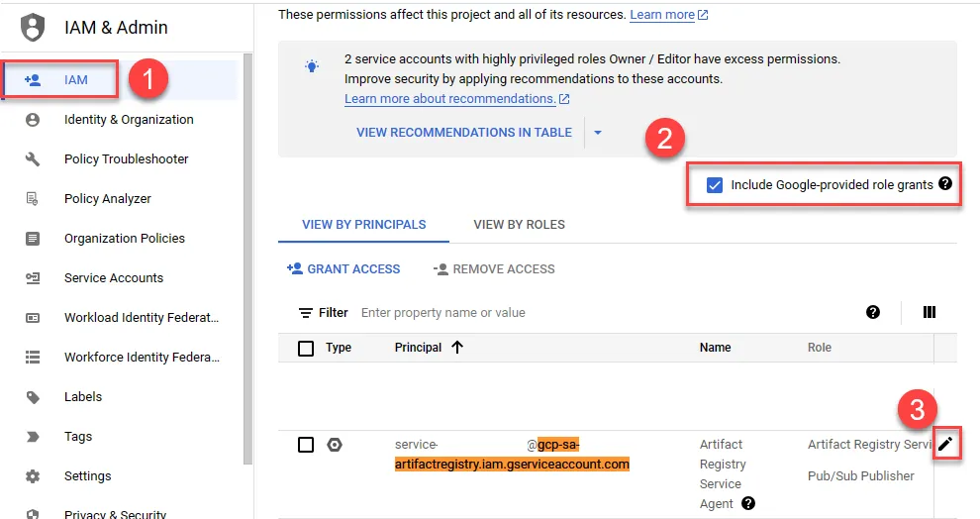Viewport: 980px width, 519px height.
Task: Click the Role column header
Action: click(x=820, y=347)
